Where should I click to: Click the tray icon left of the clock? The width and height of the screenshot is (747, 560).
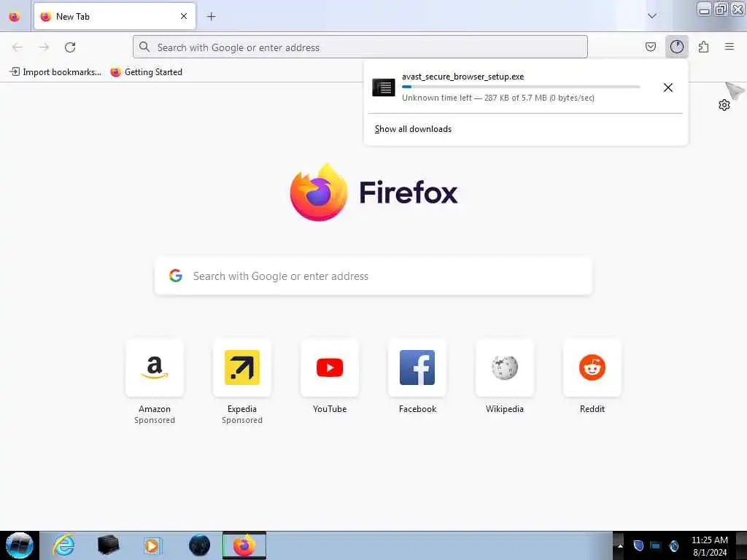point(674,545)
